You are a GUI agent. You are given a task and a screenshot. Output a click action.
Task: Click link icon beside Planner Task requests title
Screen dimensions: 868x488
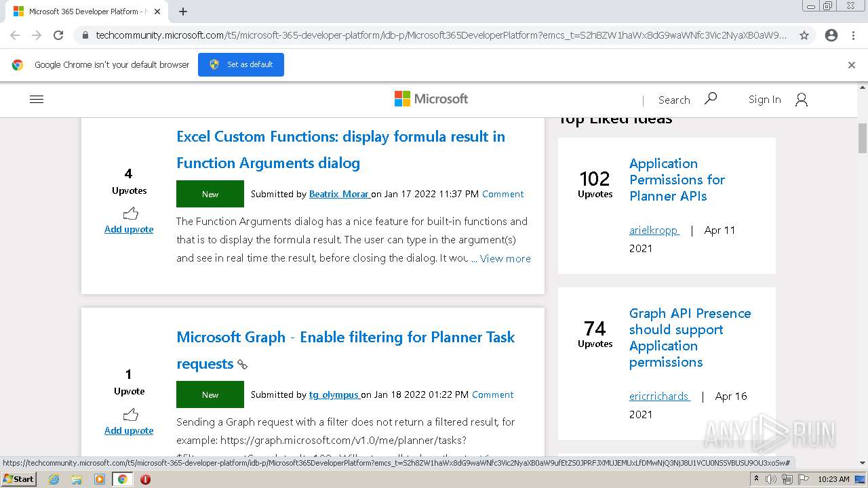tap(242, 365)
